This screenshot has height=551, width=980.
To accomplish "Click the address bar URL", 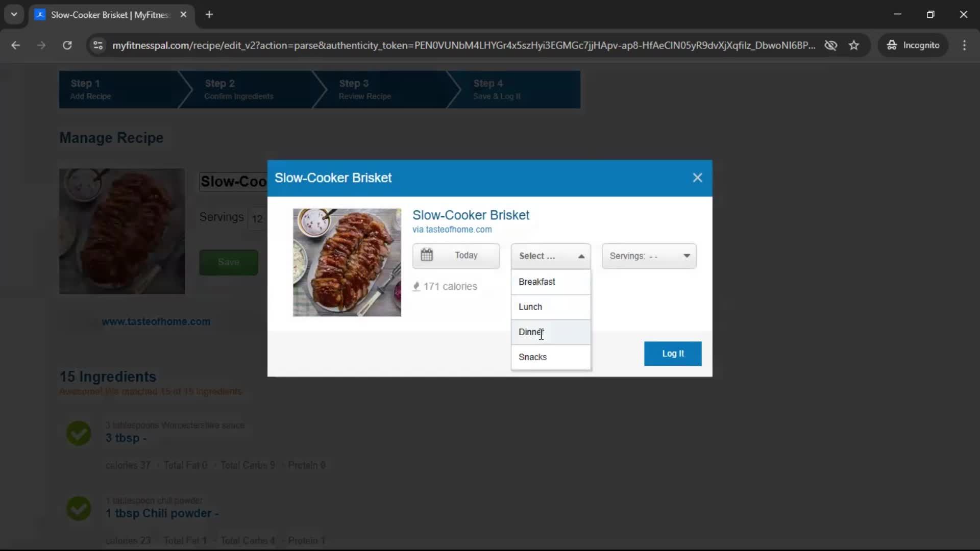I will pos(463,45).
